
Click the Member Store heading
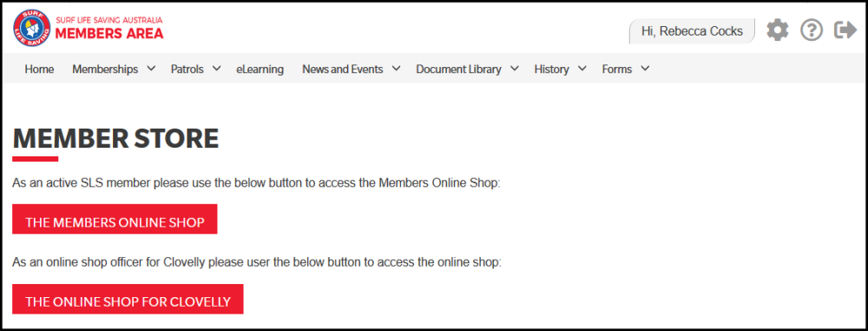(115, 139)
